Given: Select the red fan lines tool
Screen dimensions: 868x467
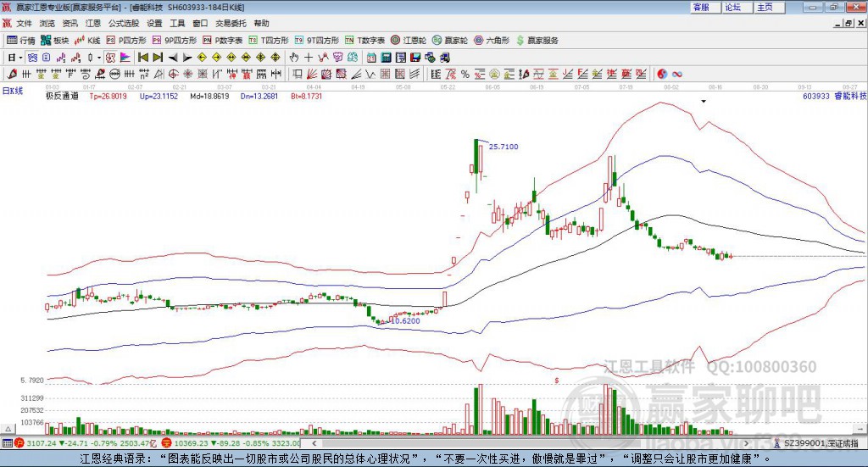Looking at the screenshot, I should tap(312, 74).
